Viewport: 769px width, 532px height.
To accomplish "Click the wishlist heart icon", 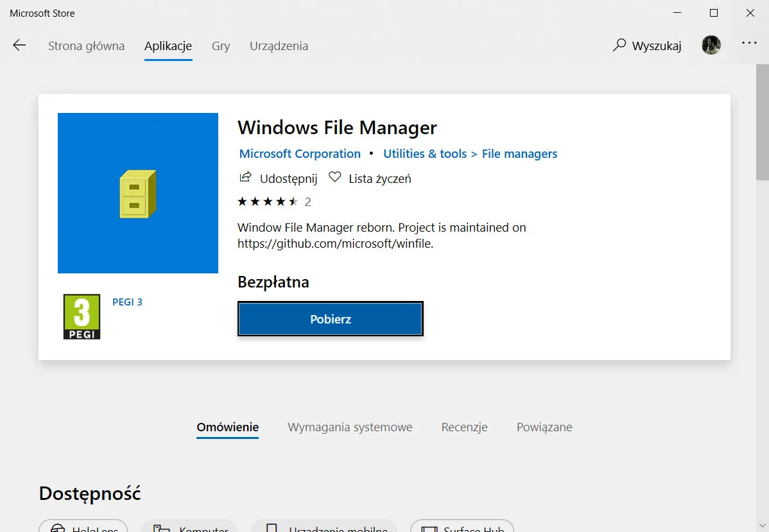I will tap(334, 178).
